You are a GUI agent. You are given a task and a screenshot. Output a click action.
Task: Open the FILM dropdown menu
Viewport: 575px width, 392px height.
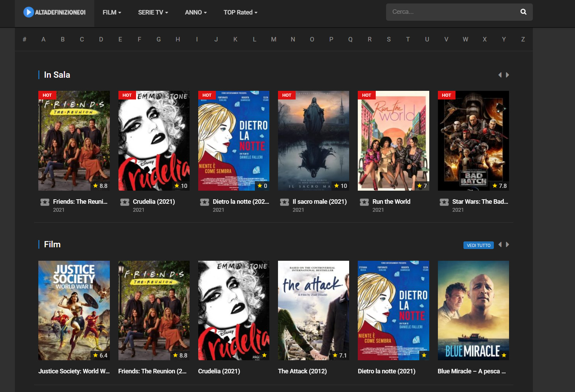(x=112, y=12)
